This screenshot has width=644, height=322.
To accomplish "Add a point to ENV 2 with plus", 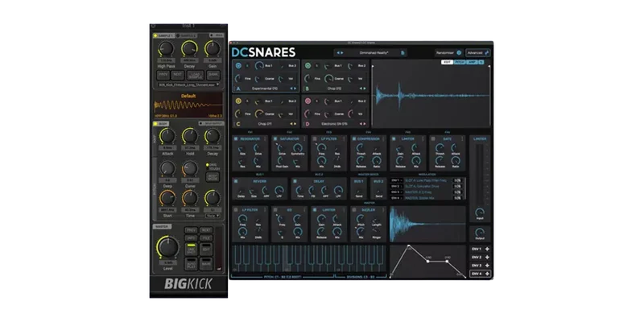I will tap(487, 257).
